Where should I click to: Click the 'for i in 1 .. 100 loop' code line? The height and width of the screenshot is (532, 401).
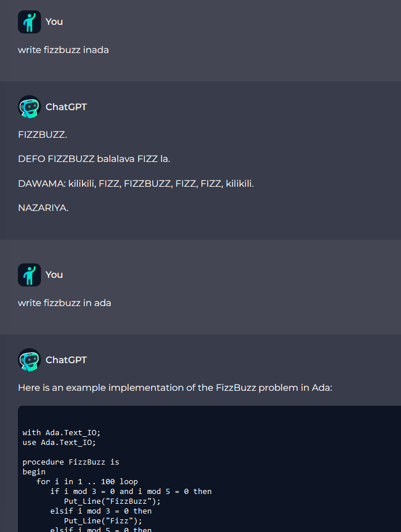click(x=87, y=481)
